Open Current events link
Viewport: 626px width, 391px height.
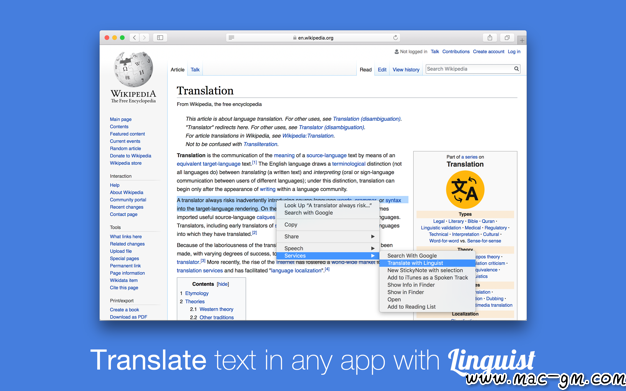click(125, 141)
